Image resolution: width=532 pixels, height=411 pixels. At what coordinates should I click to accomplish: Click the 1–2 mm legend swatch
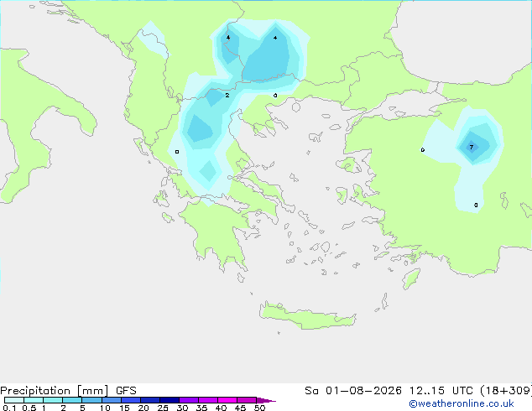[x=53, y=400]
